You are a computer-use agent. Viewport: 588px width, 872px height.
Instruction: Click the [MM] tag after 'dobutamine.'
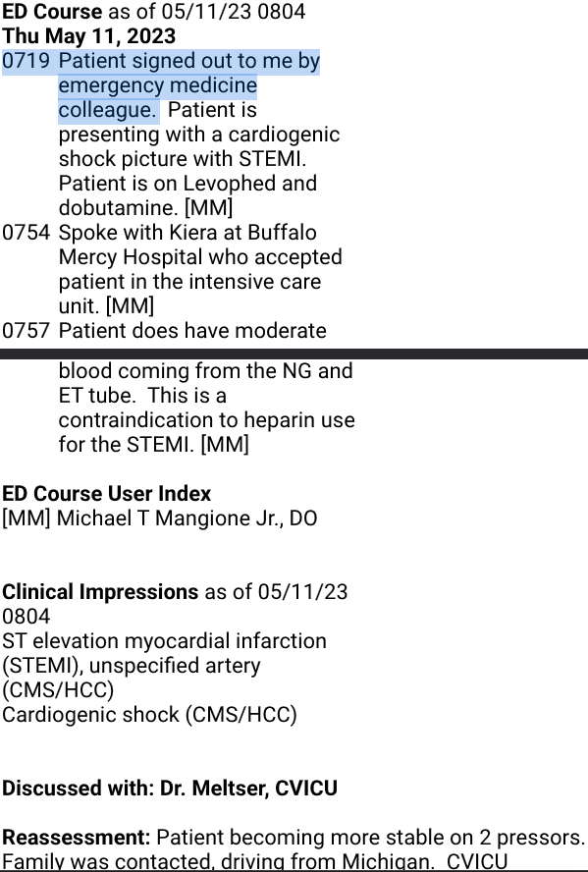point(208,208)
